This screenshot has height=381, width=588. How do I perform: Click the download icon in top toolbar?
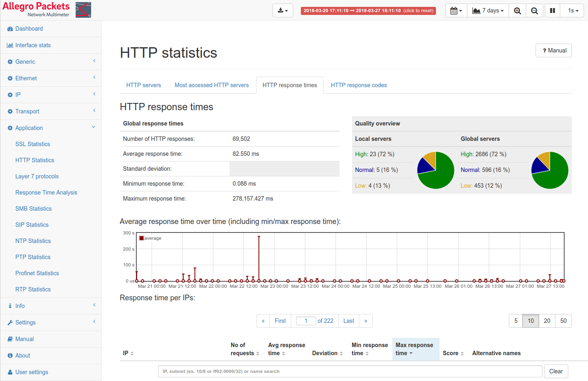pos(283,11)
